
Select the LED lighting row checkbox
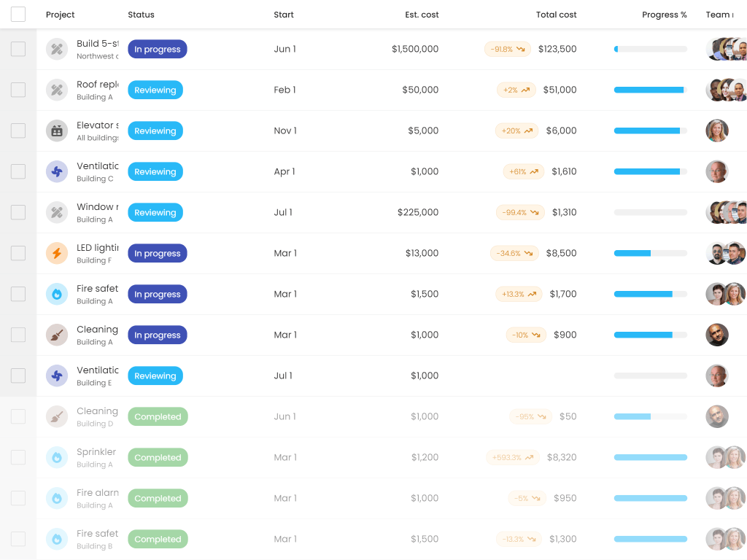pos(18,254)
